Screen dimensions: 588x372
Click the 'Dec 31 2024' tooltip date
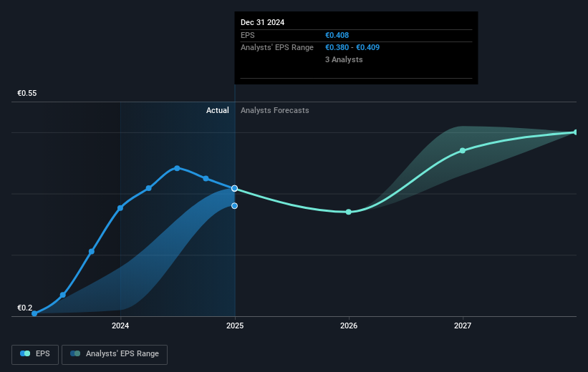263,22
